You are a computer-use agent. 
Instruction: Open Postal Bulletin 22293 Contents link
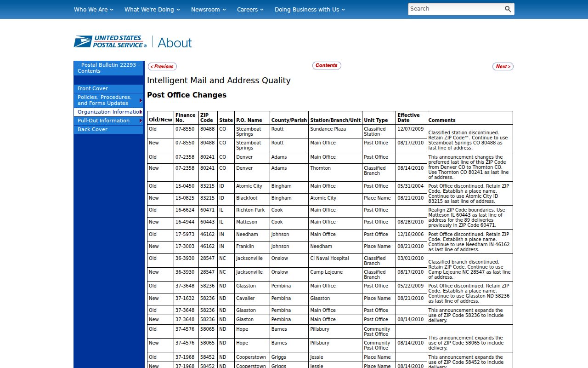pyautogui.click(x=108, y=68)
